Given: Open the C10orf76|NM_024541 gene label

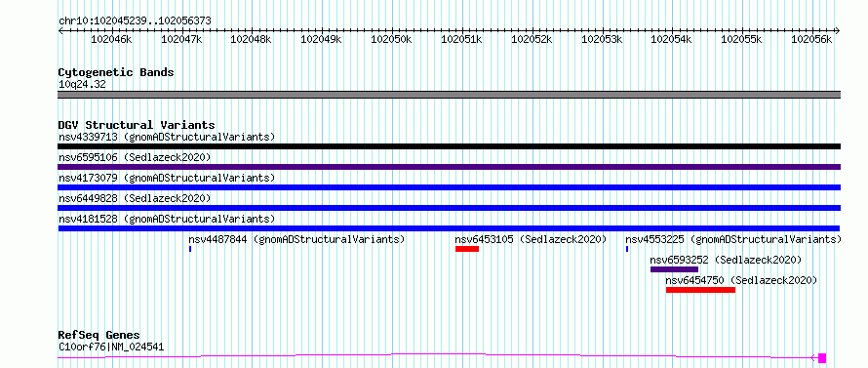Looking at the screenshot, I should pyautogui.click(x=111, y=348).
